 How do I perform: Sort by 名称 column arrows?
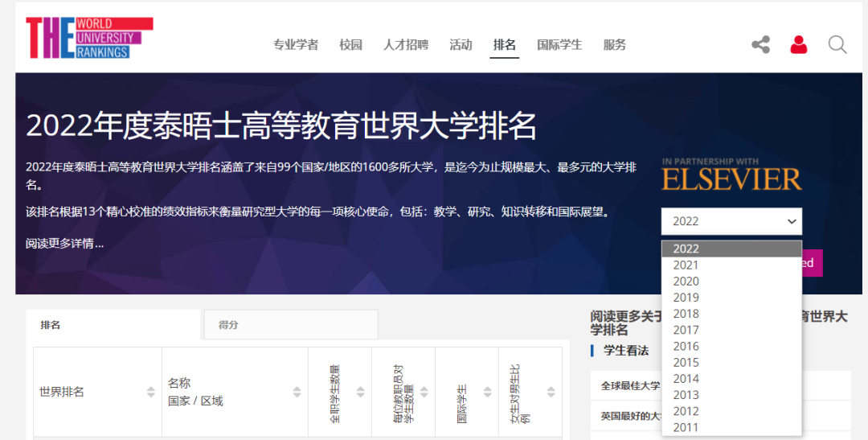pos(297,392)
